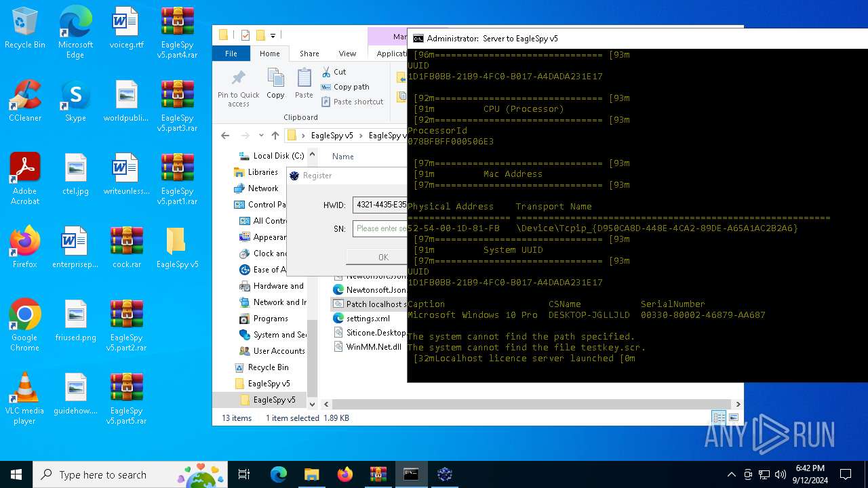This screenshot has width=868, height=488.
Task: Click the Name column header
Action: [x=343, y=157]
